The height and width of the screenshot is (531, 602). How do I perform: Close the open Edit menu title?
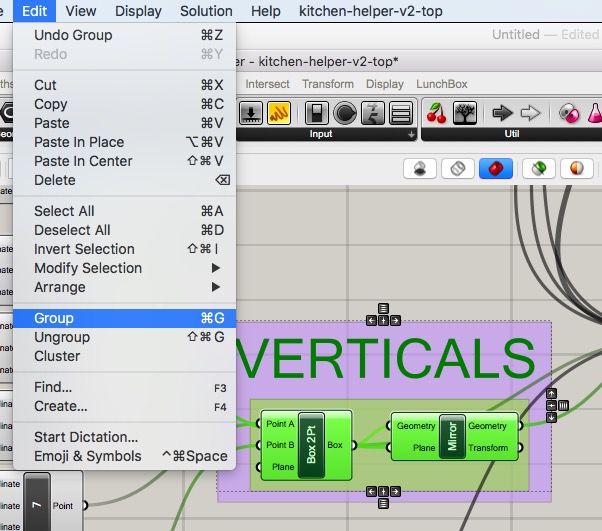coord(35,11)
